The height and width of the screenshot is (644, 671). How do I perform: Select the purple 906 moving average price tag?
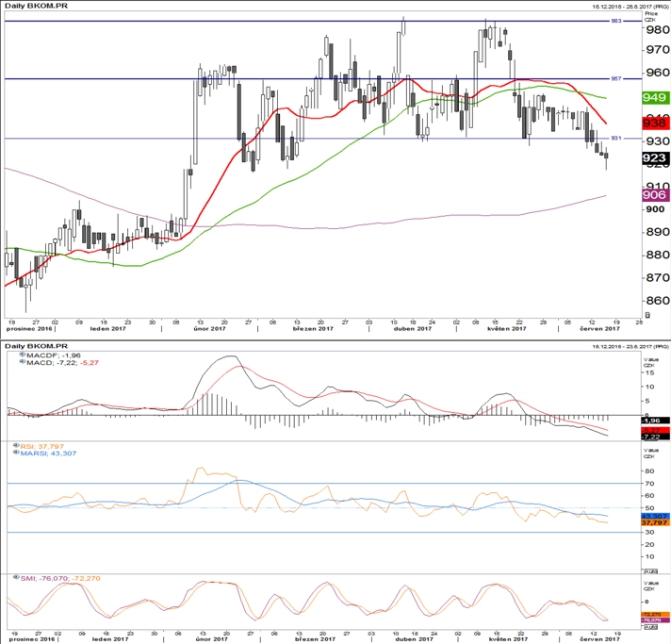point(655,195)
